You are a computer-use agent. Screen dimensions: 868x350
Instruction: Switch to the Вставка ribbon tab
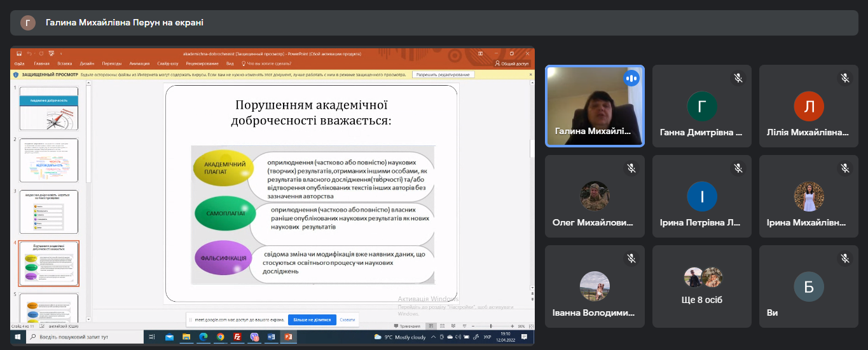(x=64, y=64)
